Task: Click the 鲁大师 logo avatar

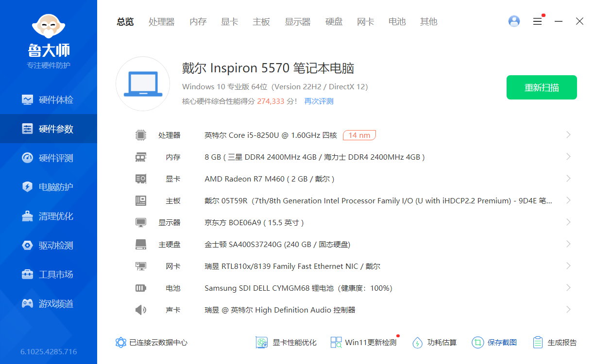Action: pos(49,26)
